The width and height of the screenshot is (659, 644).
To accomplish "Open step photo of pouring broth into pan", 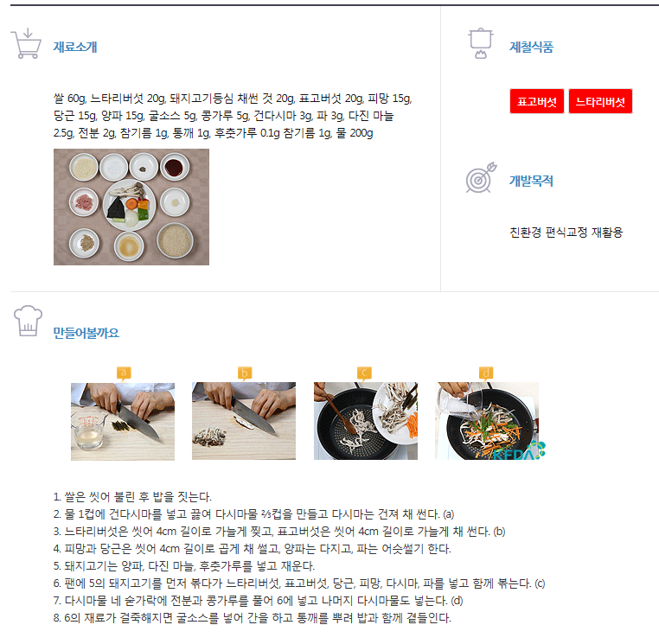I will [488, 421].
